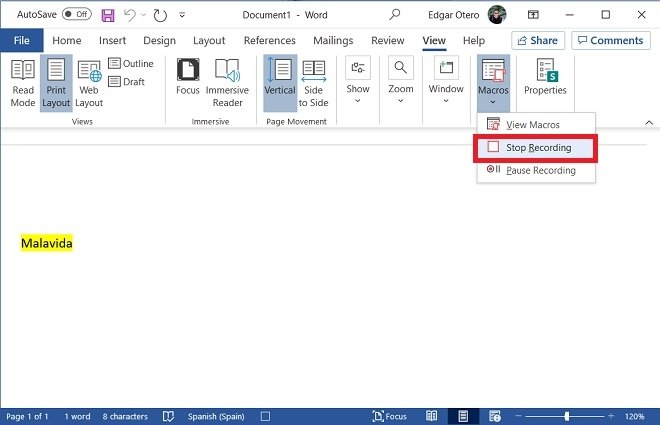660x425 pixels.
Task: Adjust the zoom slider handle
Action: 567,416
